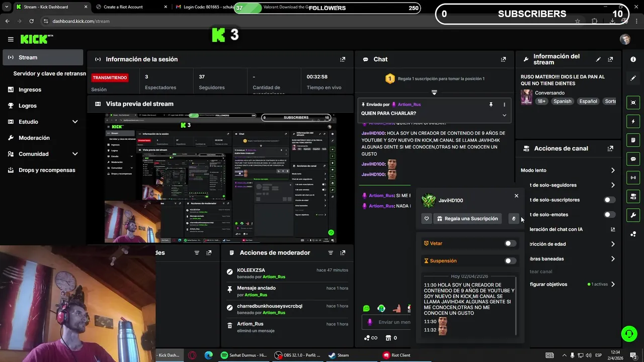Pop out the Información de la sesión panel
The image size is (644, 362).
343,59
